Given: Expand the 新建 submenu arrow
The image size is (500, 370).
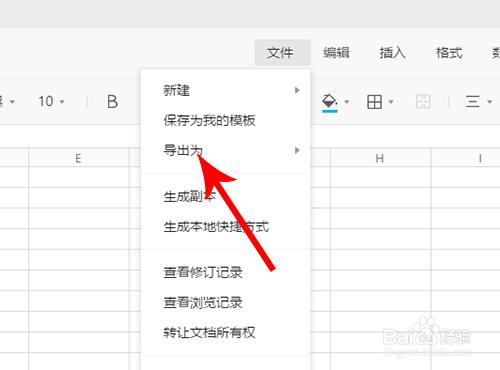Looking at the screenshot, I should [297, 90].
